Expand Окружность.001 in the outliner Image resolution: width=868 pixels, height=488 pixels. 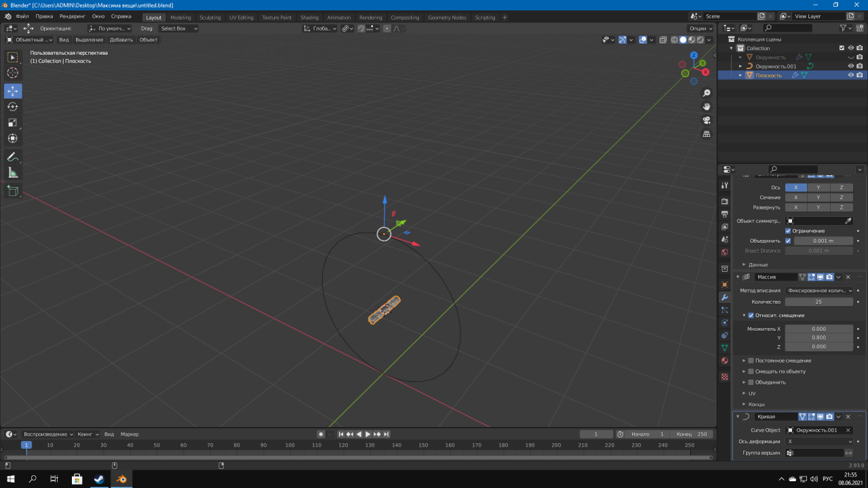click(741, 66)
